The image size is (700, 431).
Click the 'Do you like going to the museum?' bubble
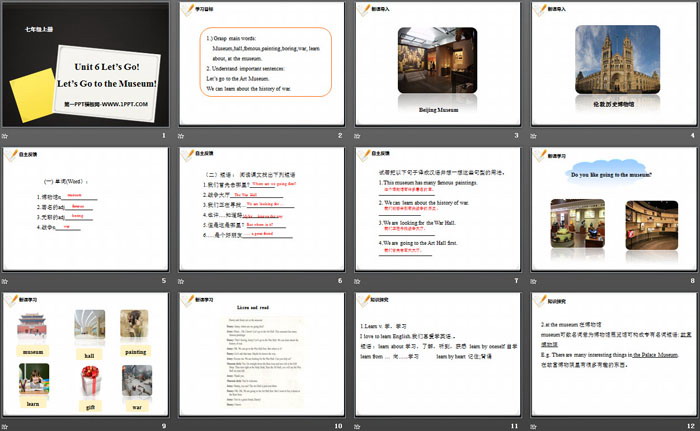tap(611, 174)
